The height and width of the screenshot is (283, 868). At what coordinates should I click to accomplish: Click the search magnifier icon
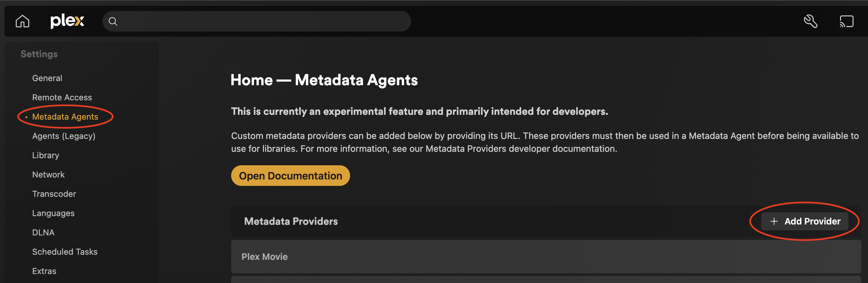tap(113, 22)
